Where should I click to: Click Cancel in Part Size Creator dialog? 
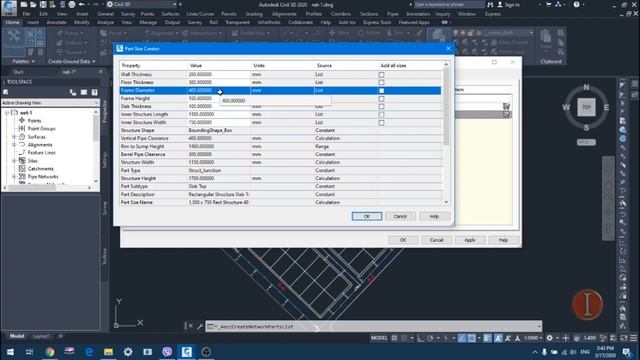point(400,216)
